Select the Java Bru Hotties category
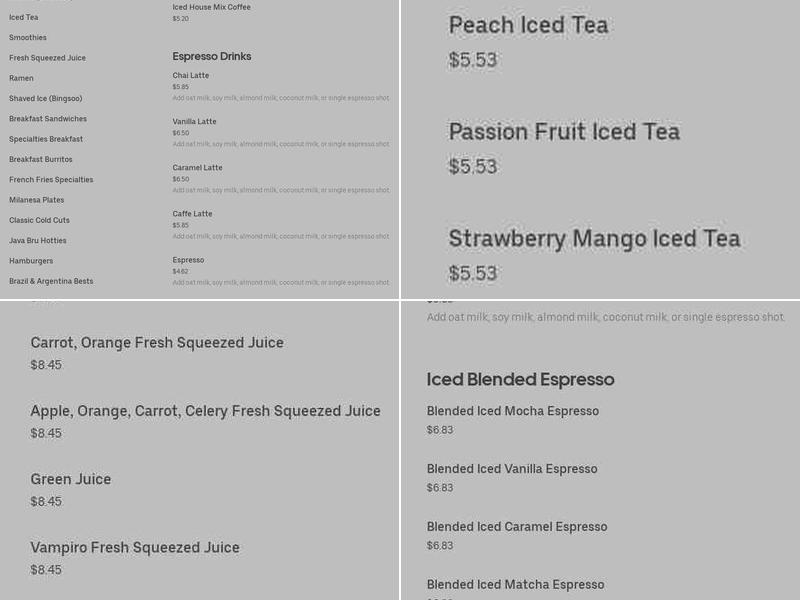 [41, 240]
